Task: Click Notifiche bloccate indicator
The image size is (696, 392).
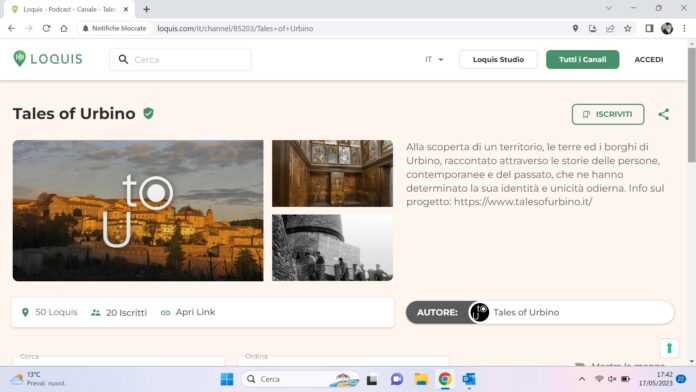Action: click(x=115, y=28)
